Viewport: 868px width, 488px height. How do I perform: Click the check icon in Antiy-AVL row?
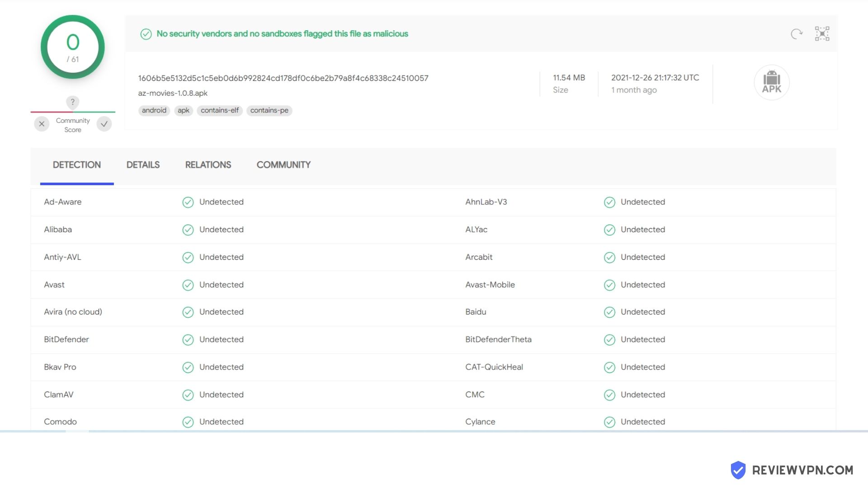point(188,258)
